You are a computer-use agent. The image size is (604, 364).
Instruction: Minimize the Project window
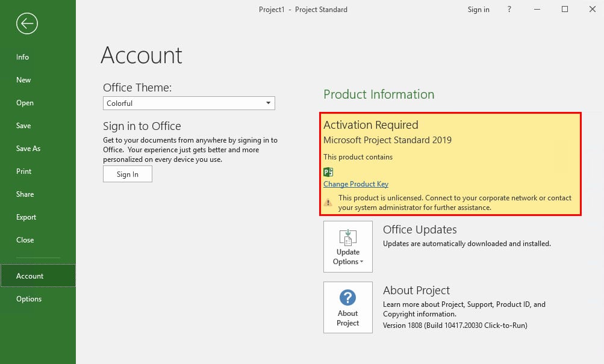click(x=537, y=9)
